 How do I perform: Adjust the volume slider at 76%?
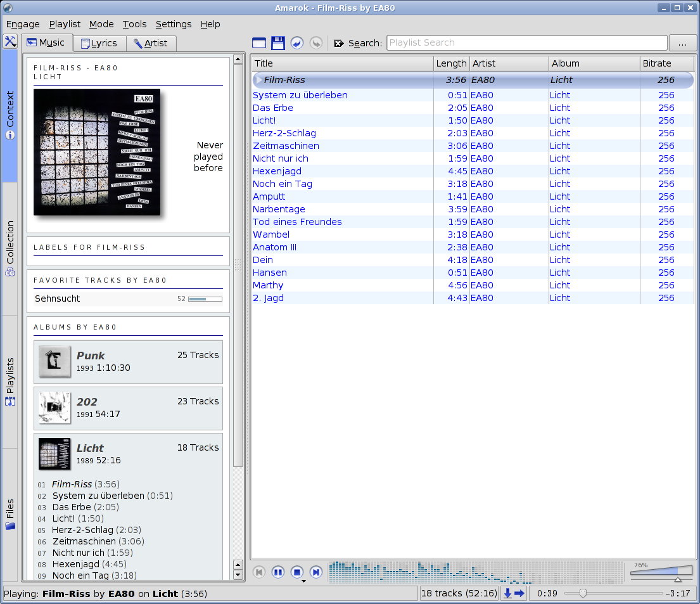click(661, 573)
